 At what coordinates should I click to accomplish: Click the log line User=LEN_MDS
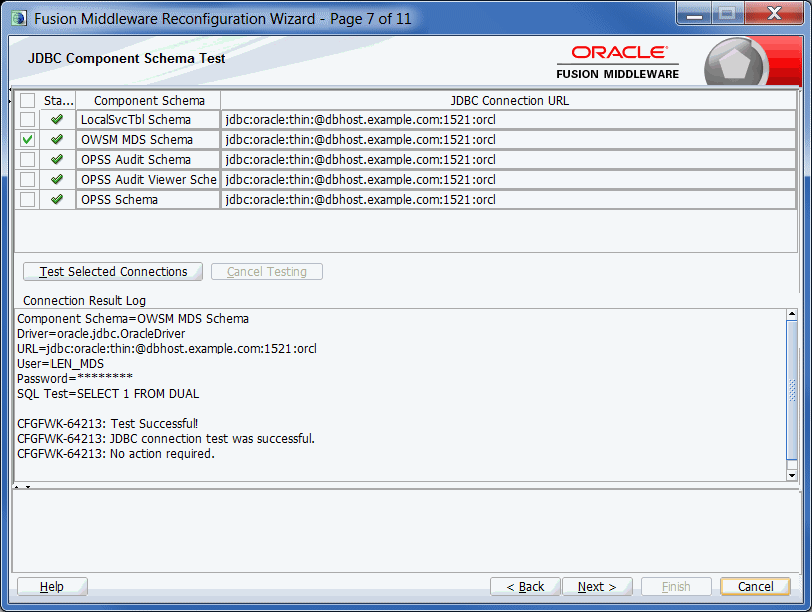coord(61,363)
